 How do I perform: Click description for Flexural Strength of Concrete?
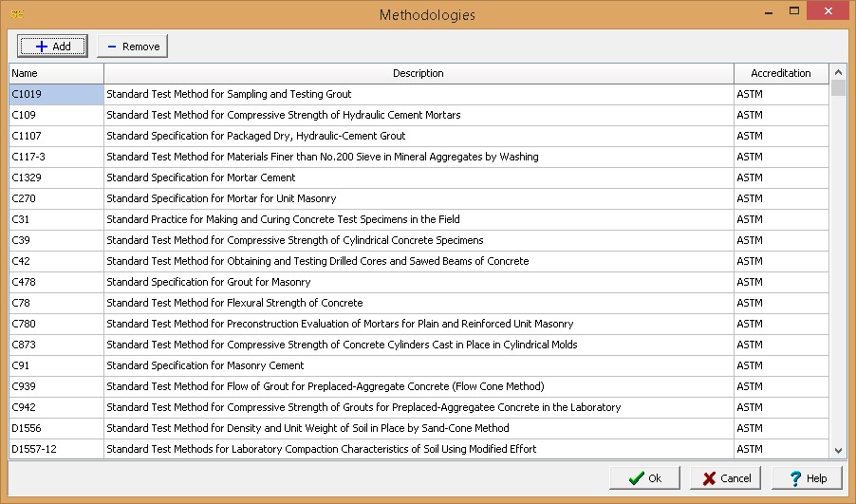click(x=234, y=303)
